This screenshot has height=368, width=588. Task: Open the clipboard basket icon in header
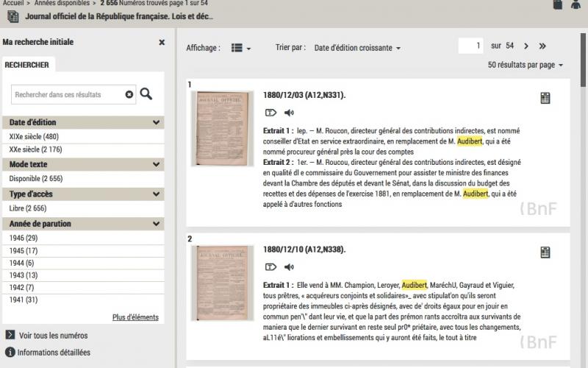558,4
